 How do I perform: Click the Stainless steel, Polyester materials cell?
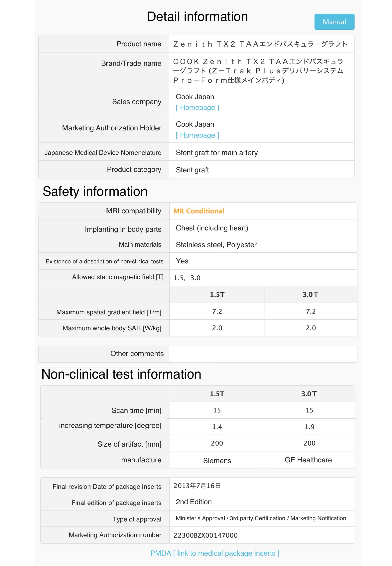(216, 245)
